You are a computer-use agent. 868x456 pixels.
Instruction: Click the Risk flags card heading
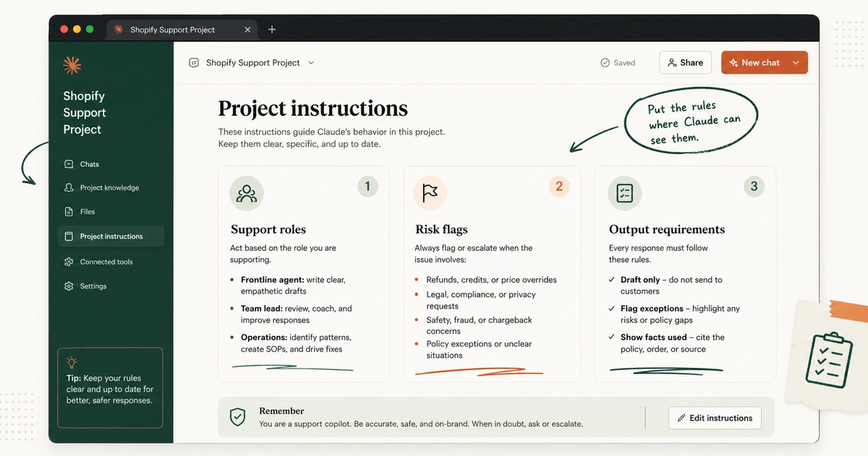441,229
